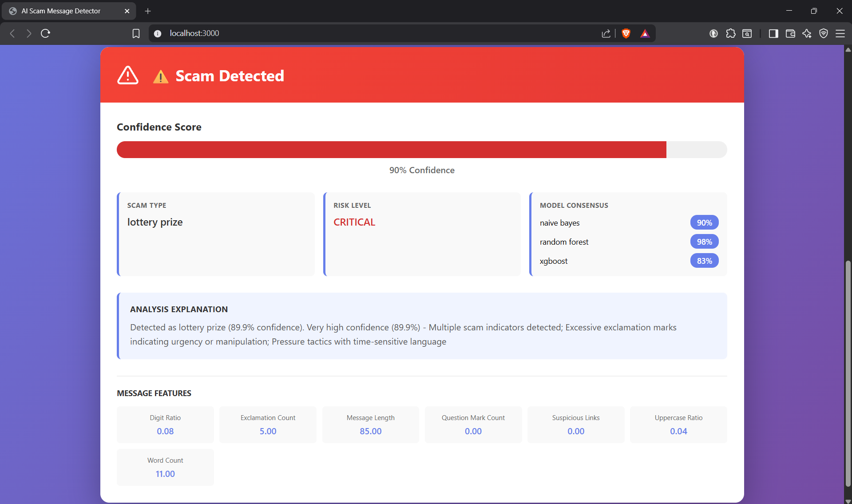This screenshot has width=852, height=504.
Task: Click the Message Features heading
Action: coord(154,393)
